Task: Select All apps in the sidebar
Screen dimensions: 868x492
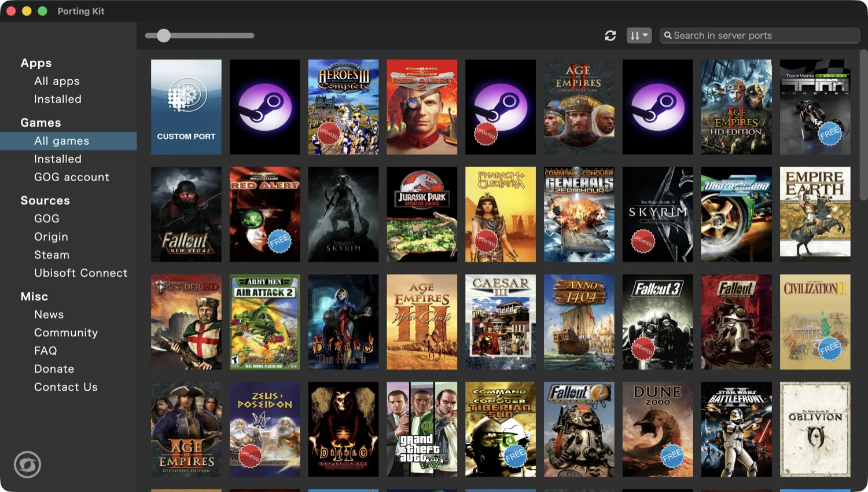Action: pyautogui.click(x=57, y=81)
